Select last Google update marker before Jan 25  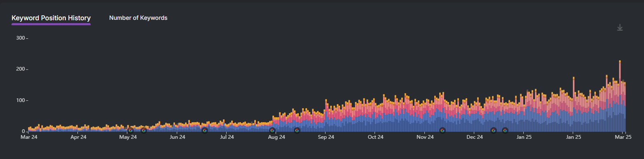coord(505,131)
